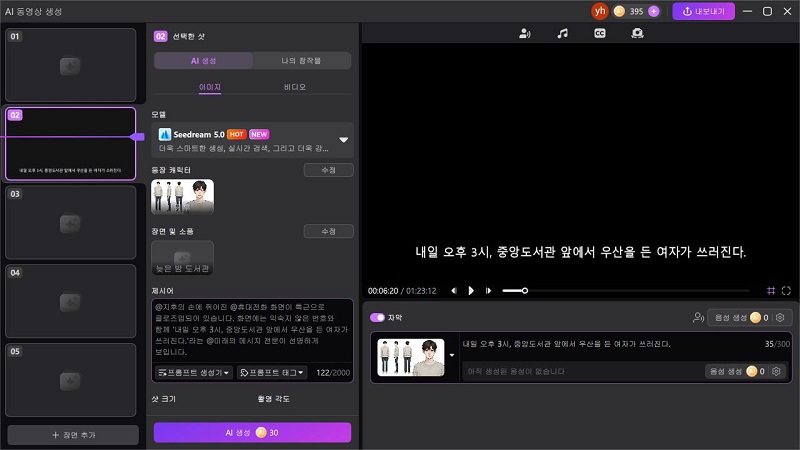Viewport: 800px width, 450px height.
Task: Click 장면 추가 to add scene
Action: [73, 435]
